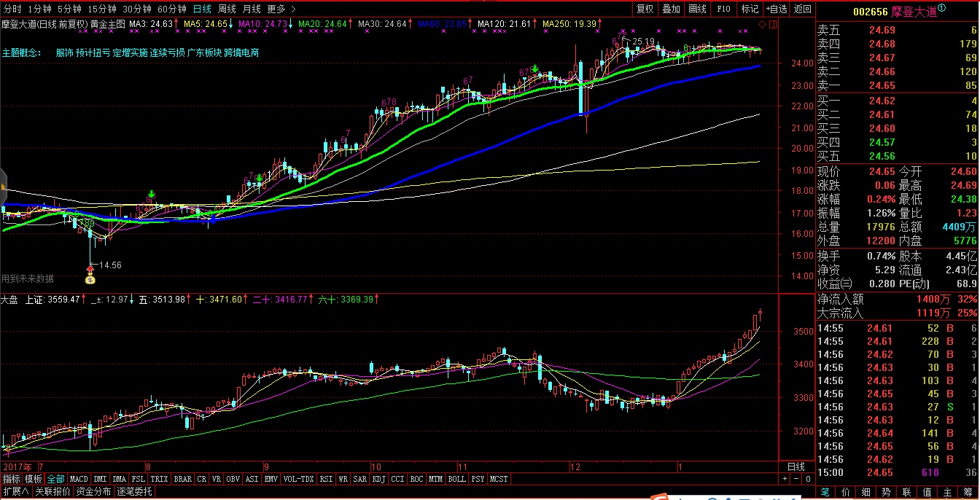The height and width of the screenshot is (500, 980).
Task: Reset zoom with the 0 button
Action: 808,479
